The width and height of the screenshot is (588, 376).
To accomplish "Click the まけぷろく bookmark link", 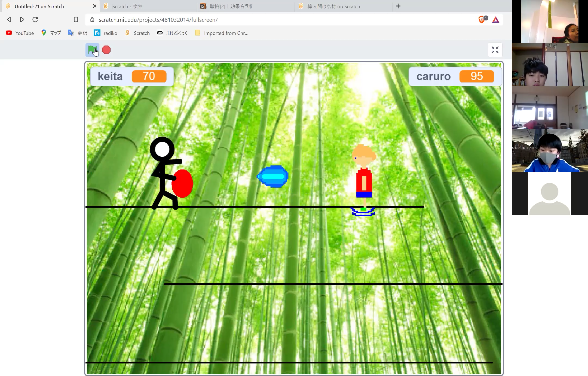I will 177,33.
